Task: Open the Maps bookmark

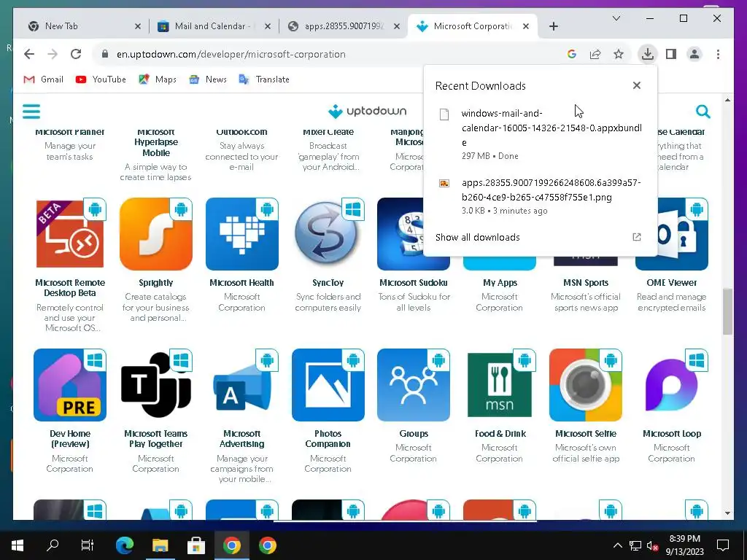Action: 158,79
